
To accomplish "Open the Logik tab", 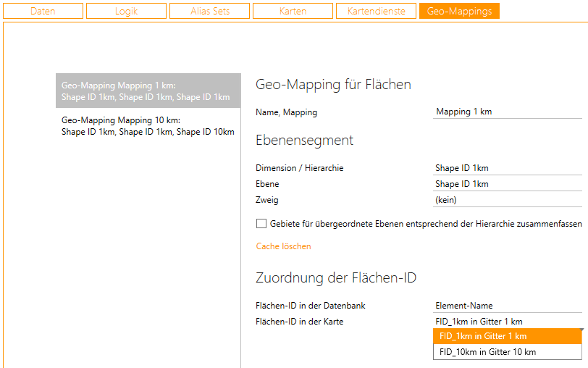I will pos(126,11).
